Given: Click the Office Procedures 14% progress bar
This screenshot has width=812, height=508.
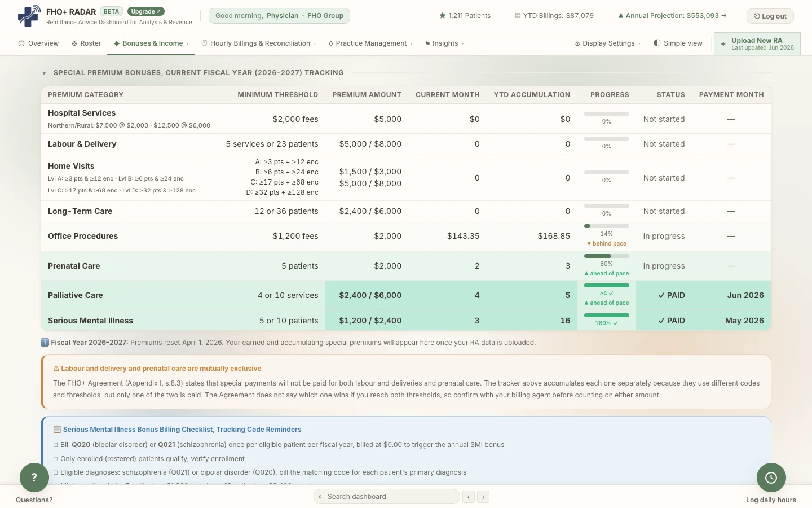Looking at the screenshot, I should click(607, 226).
